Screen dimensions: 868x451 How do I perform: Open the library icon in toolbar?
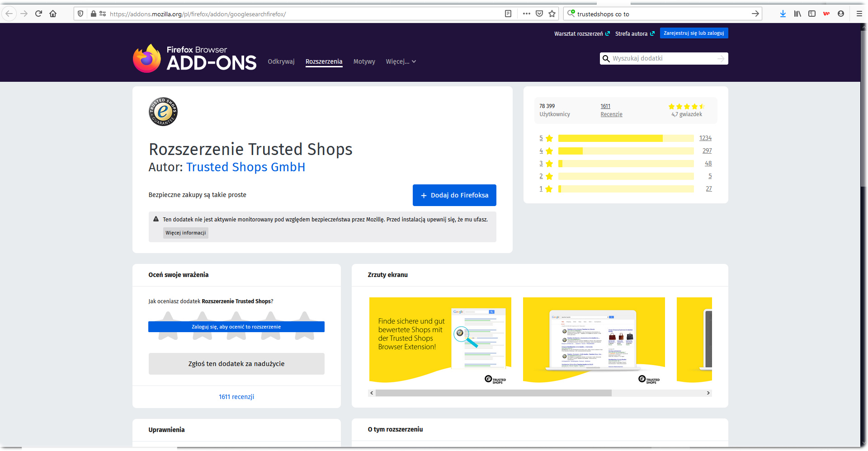pyautogui.click(x=797, y=14)
